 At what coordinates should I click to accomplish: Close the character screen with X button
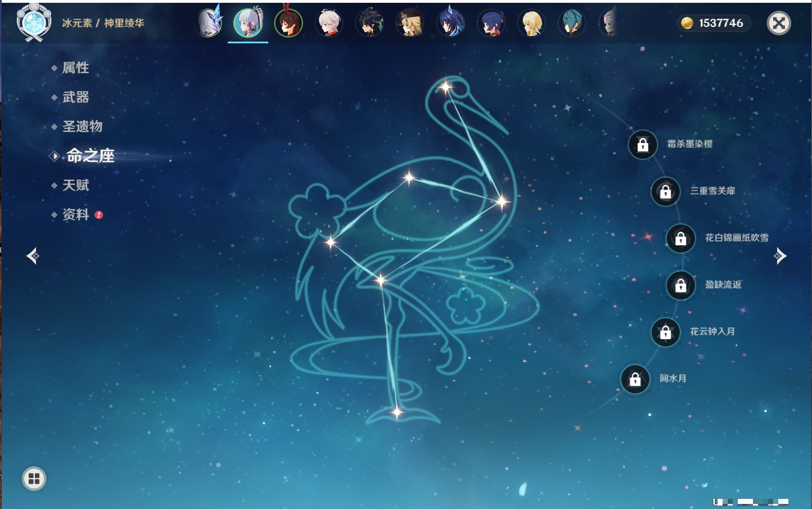779,23
